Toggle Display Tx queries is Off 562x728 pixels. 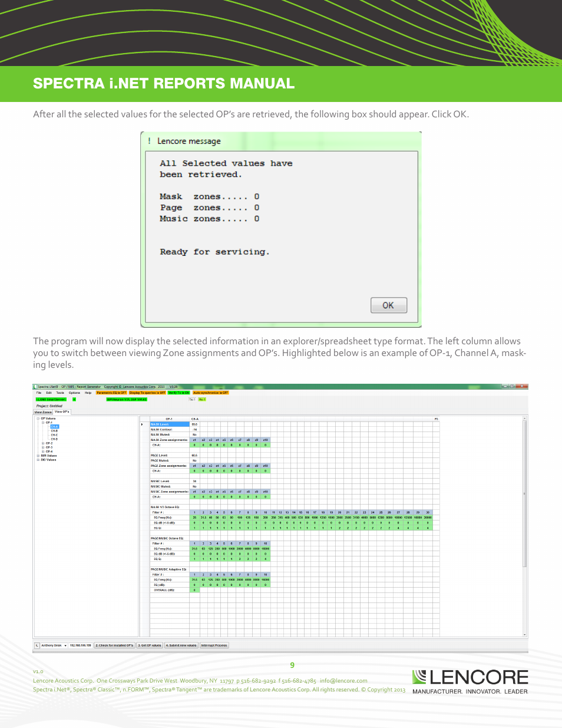(x=147, y=393)
